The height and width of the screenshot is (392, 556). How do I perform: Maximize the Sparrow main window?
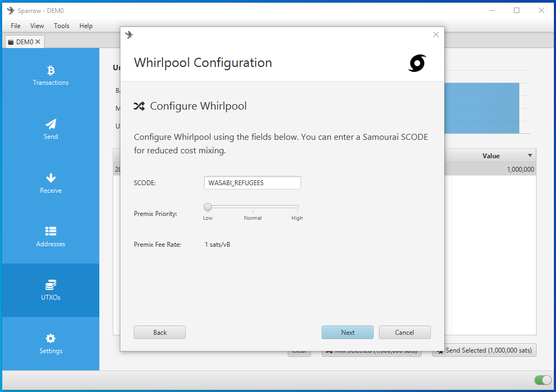pos(517,11)
